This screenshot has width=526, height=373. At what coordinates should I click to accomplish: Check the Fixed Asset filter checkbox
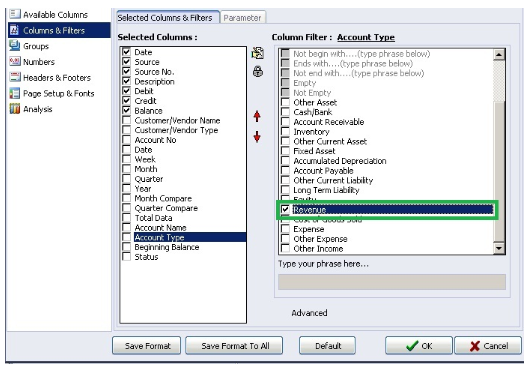(285, 151)
